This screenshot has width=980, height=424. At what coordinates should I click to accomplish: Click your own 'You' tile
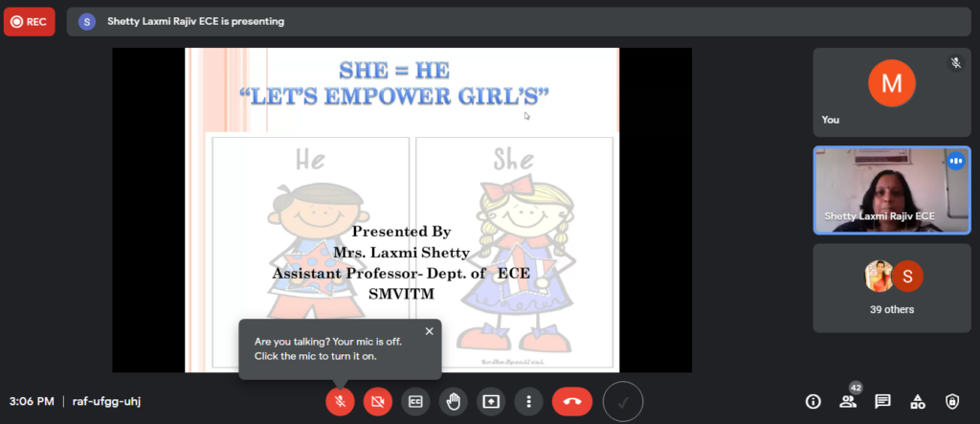click(x=891, y=92)
